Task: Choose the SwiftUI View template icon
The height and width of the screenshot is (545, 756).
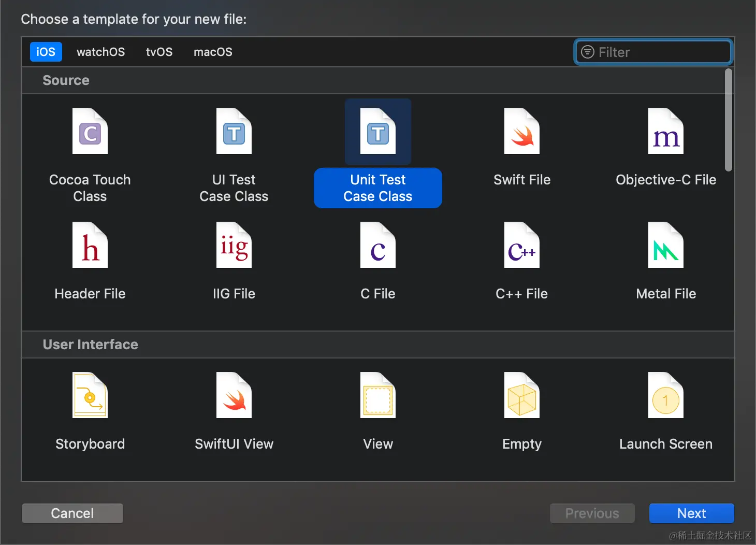Action: 234,395
